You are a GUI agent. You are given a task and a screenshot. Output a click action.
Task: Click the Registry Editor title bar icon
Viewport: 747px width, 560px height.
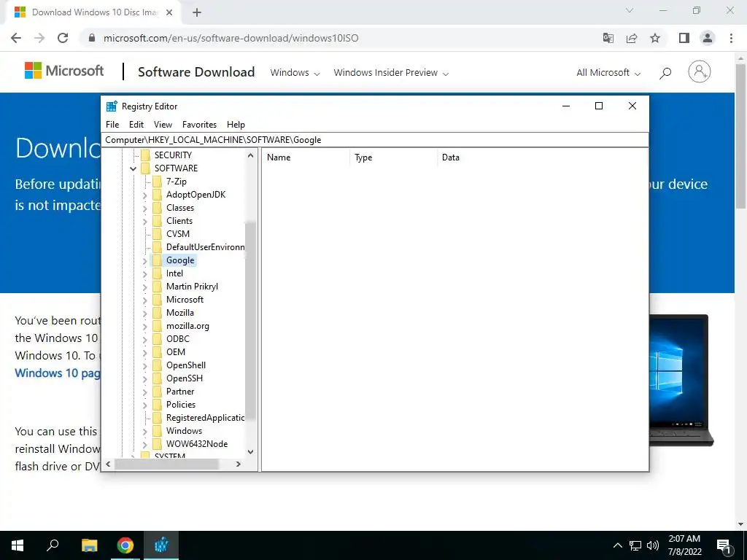point(112,106)
